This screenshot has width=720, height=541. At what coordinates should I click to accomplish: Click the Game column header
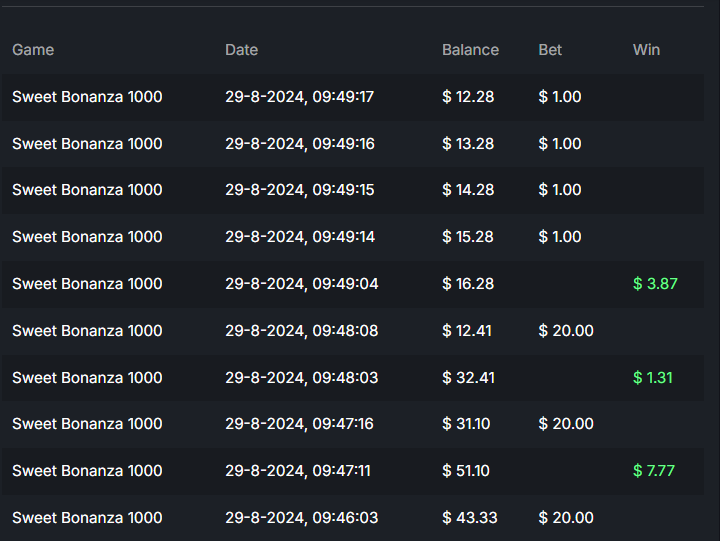coord(33,50)
